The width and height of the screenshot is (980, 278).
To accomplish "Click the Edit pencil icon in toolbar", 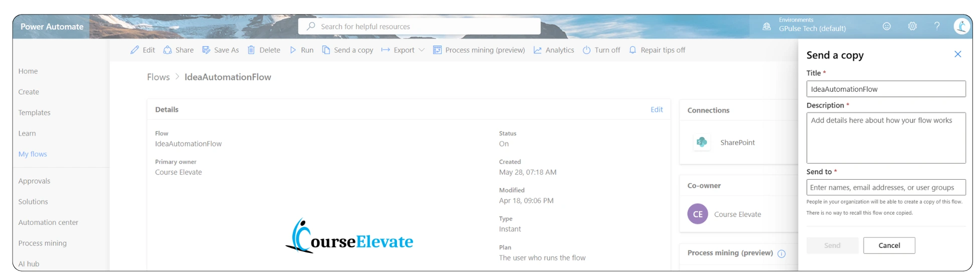I will click(x=134, y=50).
